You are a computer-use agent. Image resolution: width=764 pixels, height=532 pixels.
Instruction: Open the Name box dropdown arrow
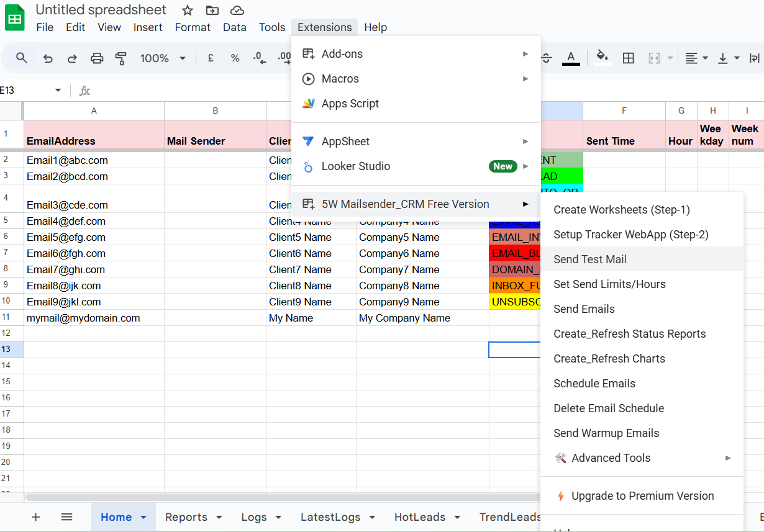[x=58, y=91]
